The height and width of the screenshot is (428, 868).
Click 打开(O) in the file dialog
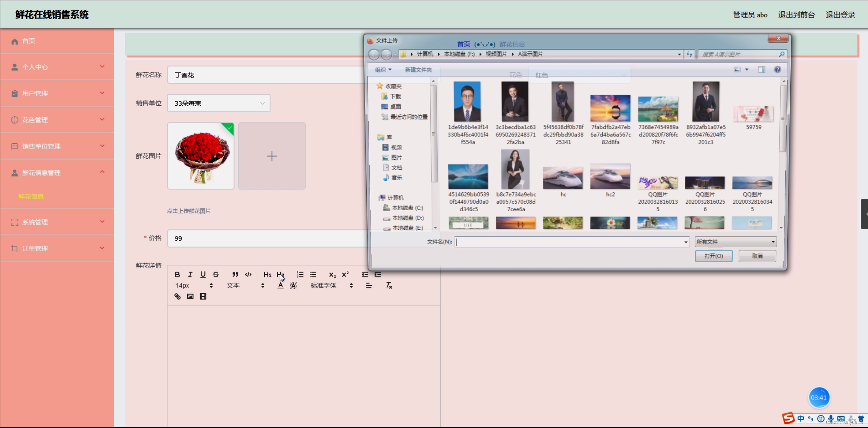714,256
